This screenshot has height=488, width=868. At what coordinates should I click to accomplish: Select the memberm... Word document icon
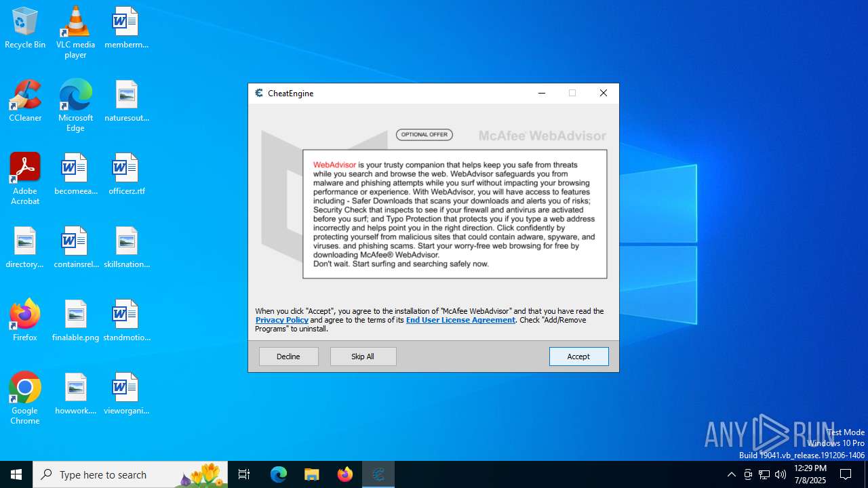coord(126,28)
